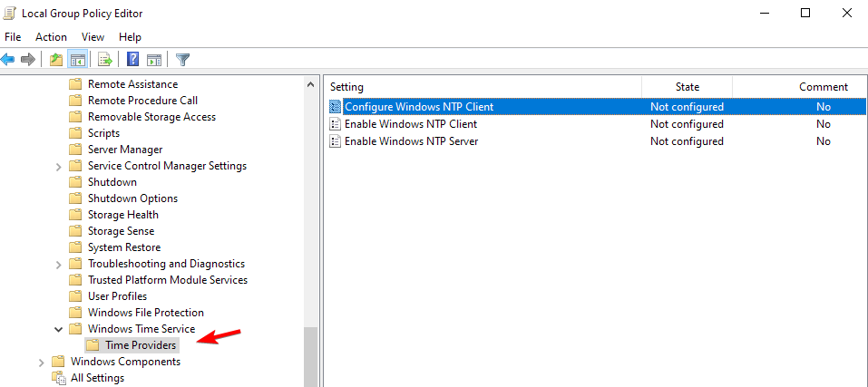
Task: Toggle the show/hide console tree icon
Action: tap(77, 59)
